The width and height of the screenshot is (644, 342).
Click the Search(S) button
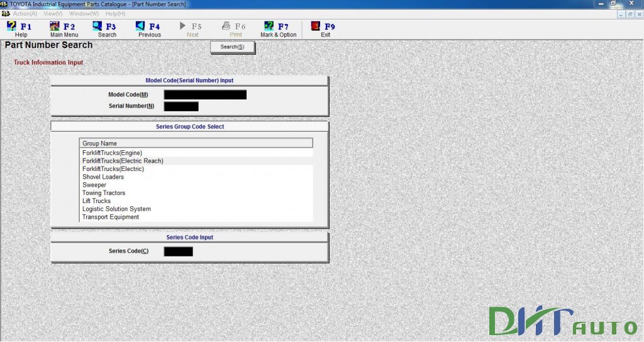pyautogui.click(x=233, y=47)
